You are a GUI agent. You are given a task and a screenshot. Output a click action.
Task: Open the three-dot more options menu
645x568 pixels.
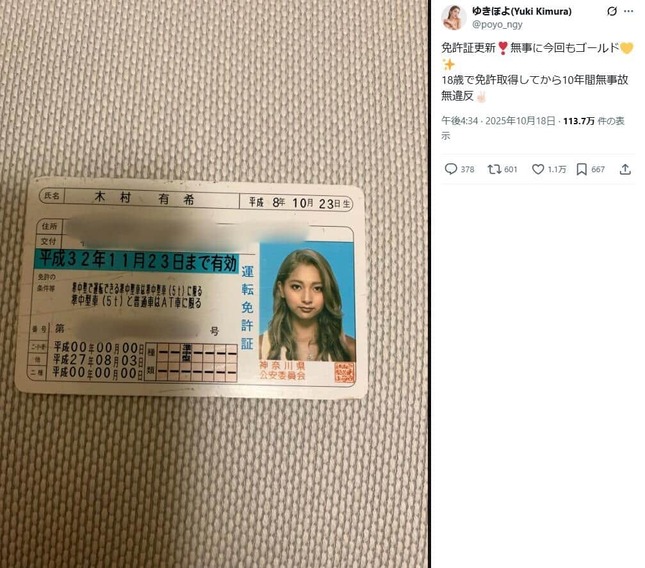tap(629, 12)
